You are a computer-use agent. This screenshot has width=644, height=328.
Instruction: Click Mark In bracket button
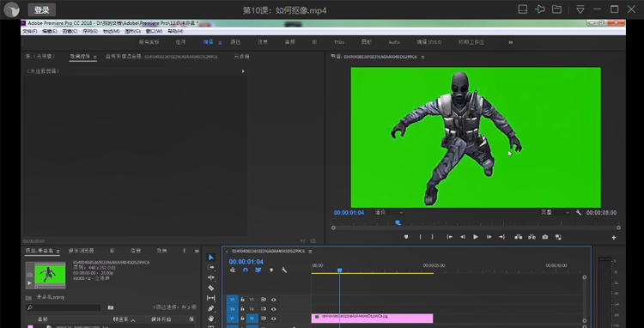[420, 237]
